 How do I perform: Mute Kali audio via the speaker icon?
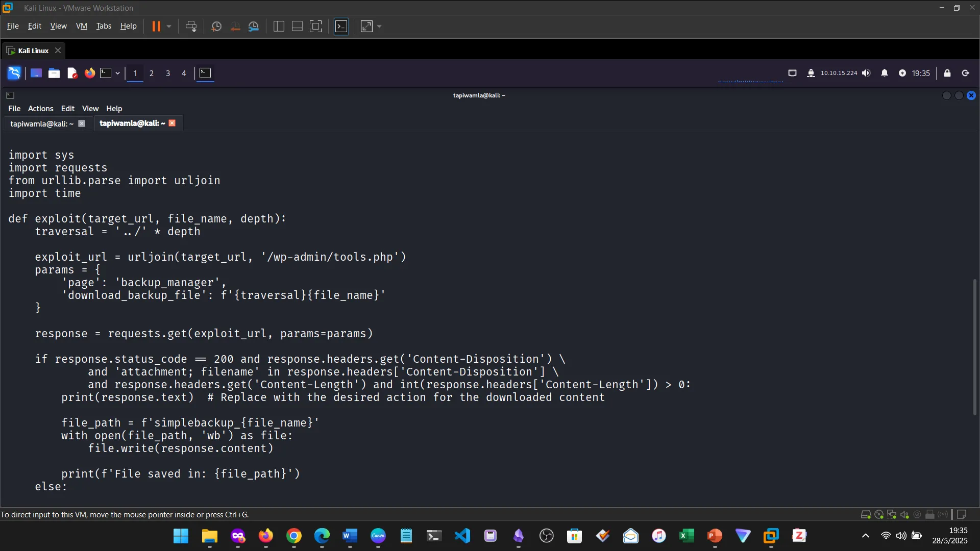point(867,73)
